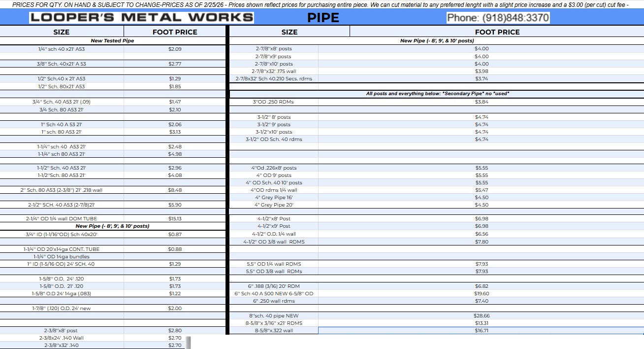
Task: Select the 3"OD .250 RDMs cell
Action: (x=274, y=102)
